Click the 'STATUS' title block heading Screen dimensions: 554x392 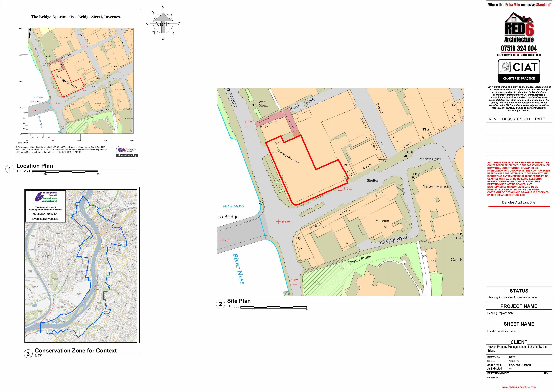pyautogui.click(x=519, y=291)
